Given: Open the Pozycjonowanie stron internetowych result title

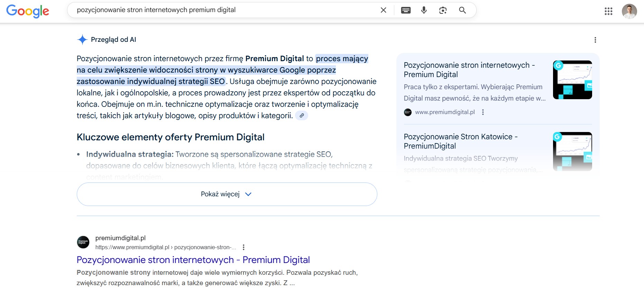Looking at the screenshot, I should click(193, 260).
